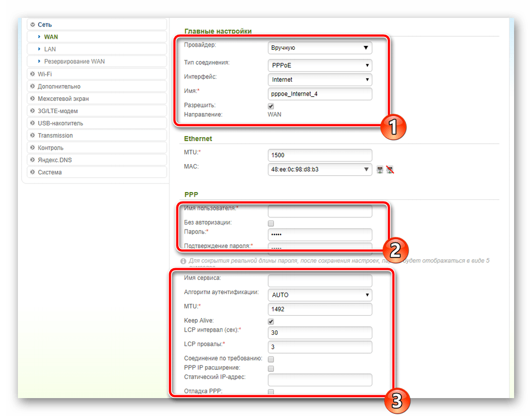Click the LCP провалы field
Image resolution: width=532 pixels, height=416 pixels.
(x=320, y=347)
